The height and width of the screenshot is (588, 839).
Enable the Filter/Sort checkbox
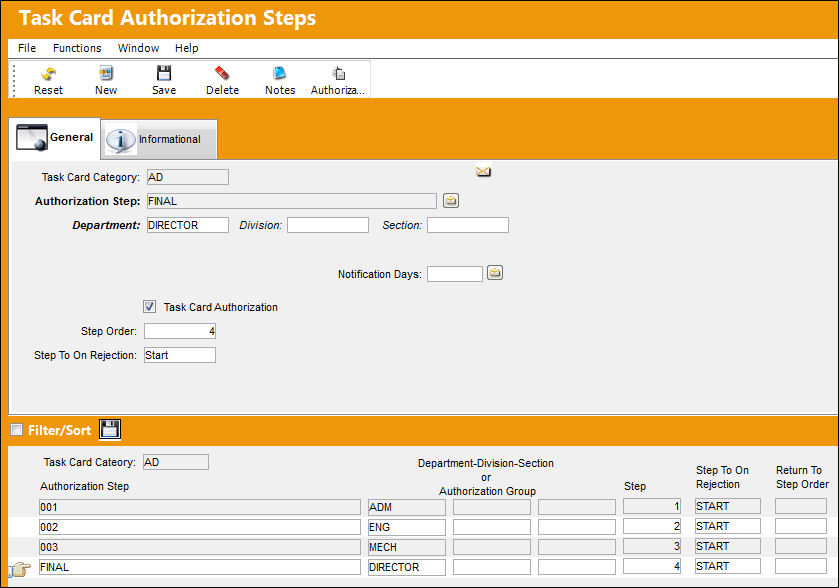point(17,430)
